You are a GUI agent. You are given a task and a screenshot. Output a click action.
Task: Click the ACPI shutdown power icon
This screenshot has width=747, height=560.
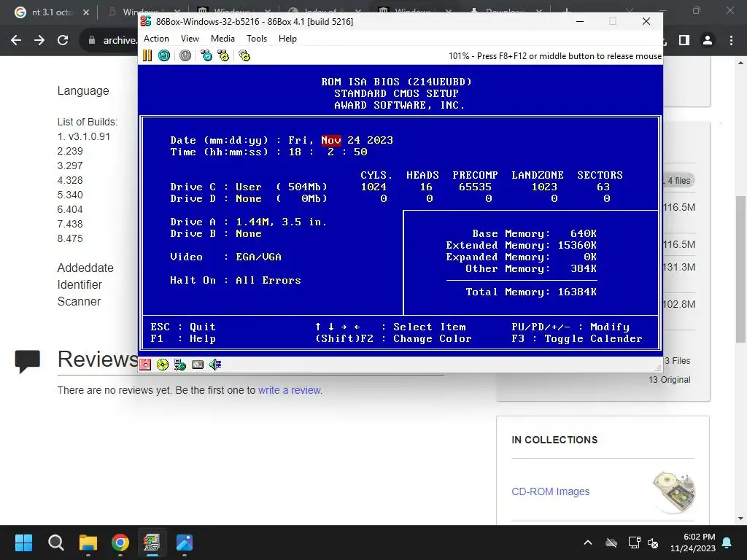(x=185, y=55)
